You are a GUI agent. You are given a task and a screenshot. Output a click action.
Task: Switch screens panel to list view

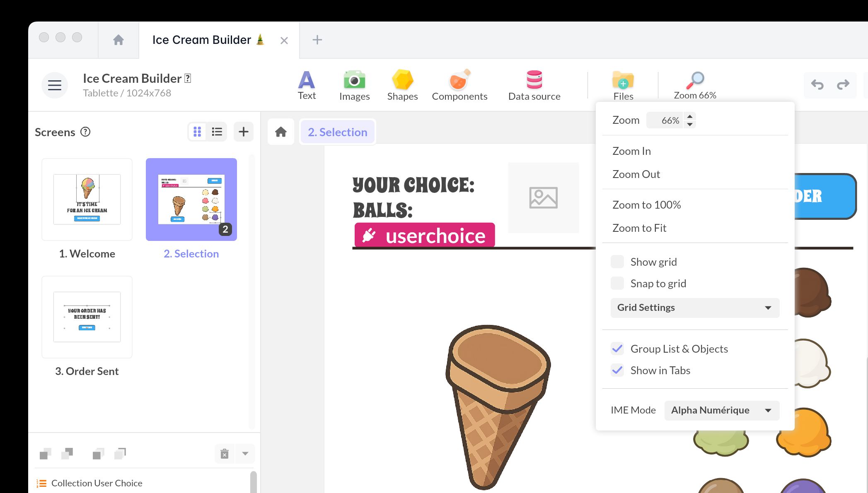[x=217, y=131]
